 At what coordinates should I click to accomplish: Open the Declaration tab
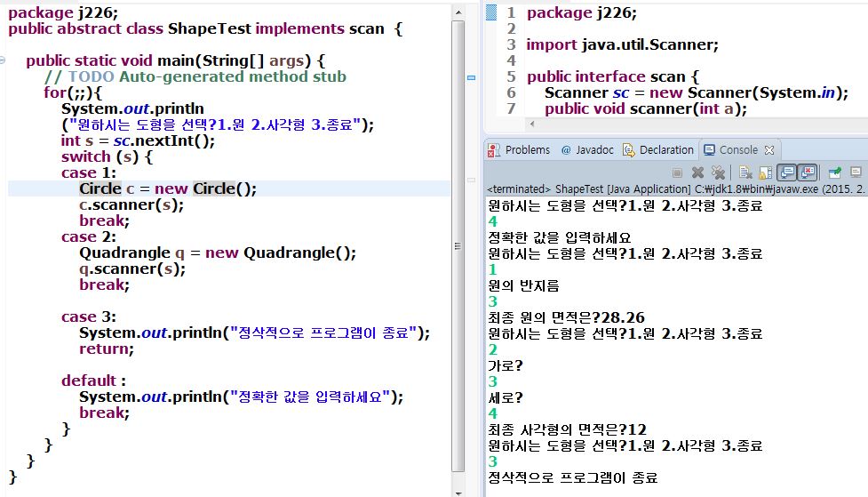pos(658,149)
